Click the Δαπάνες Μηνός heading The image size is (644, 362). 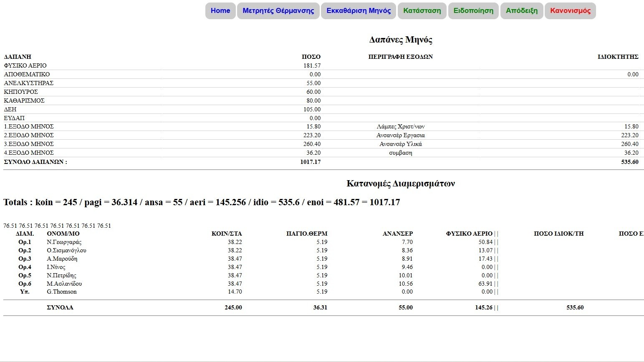400,40
